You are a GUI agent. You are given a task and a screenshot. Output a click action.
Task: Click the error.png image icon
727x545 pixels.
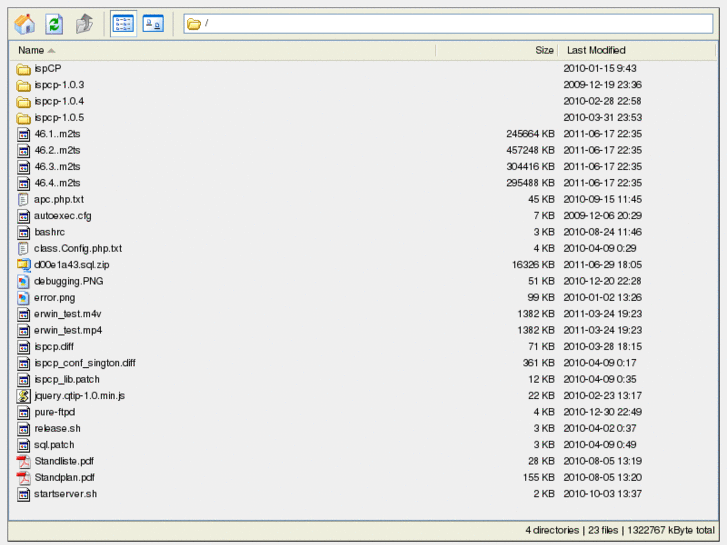pyautogui.click(x=24, y=298)
